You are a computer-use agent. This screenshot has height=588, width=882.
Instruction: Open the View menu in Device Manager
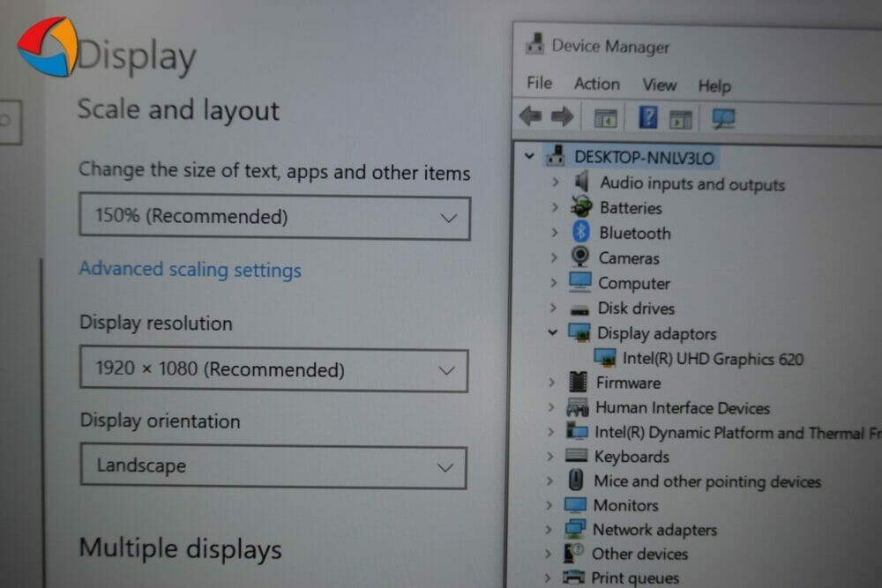click(x=659, y=85)
